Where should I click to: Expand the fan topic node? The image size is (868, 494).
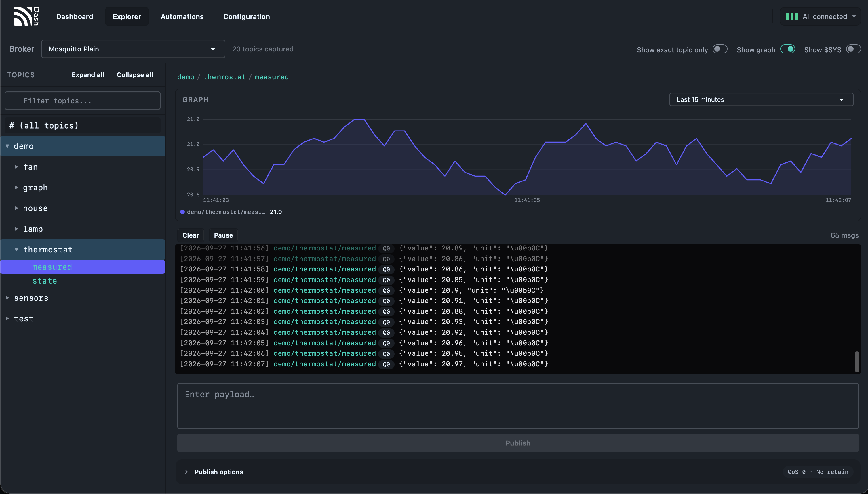point(16,166)
